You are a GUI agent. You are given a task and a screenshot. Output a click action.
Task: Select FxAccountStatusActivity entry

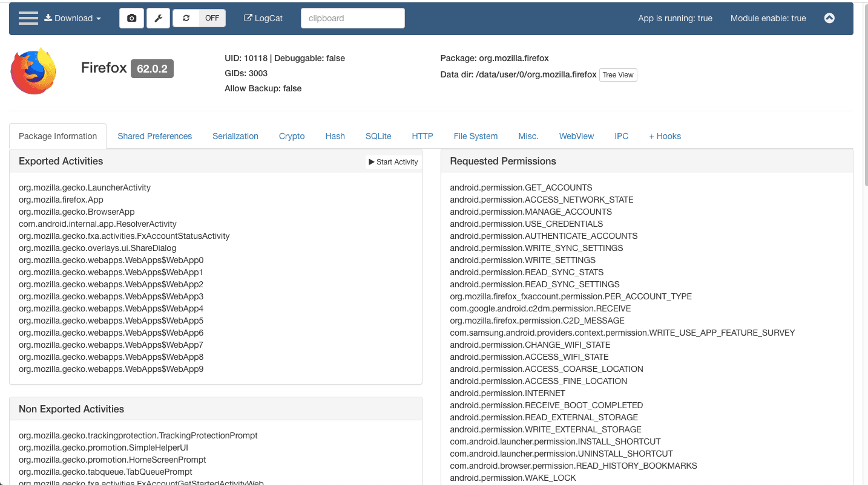[x=124, y=236]
